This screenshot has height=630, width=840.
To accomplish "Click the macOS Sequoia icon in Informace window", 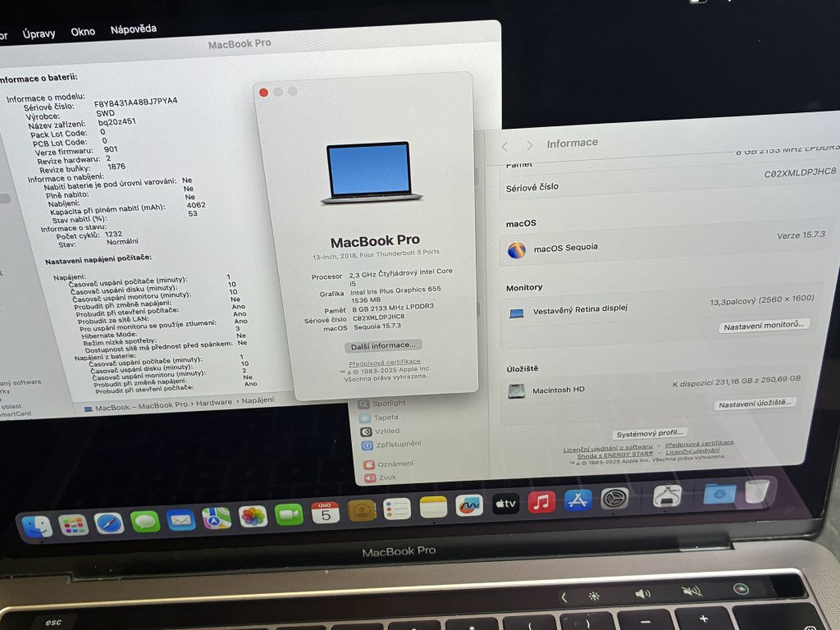I will pos(517,250).
